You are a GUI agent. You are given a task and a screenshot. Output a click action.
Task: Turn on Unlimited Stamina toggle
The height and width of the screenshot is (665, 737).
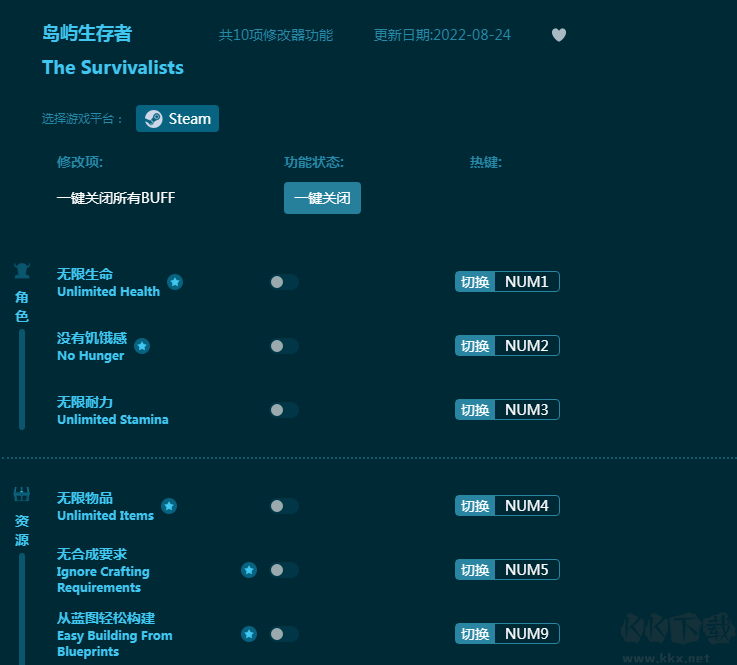[x=284, y=410]
